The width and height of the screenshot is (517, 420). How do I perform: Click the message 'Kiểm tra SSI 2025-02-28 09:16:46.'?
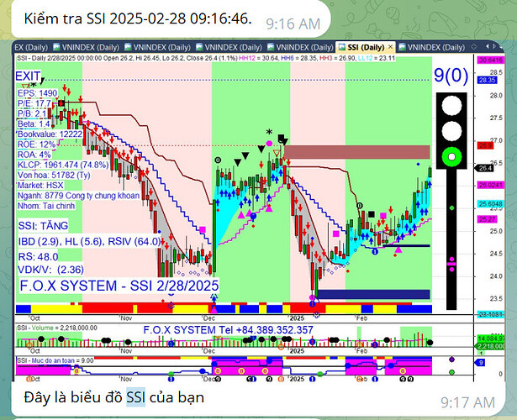[x=138, y=18]
